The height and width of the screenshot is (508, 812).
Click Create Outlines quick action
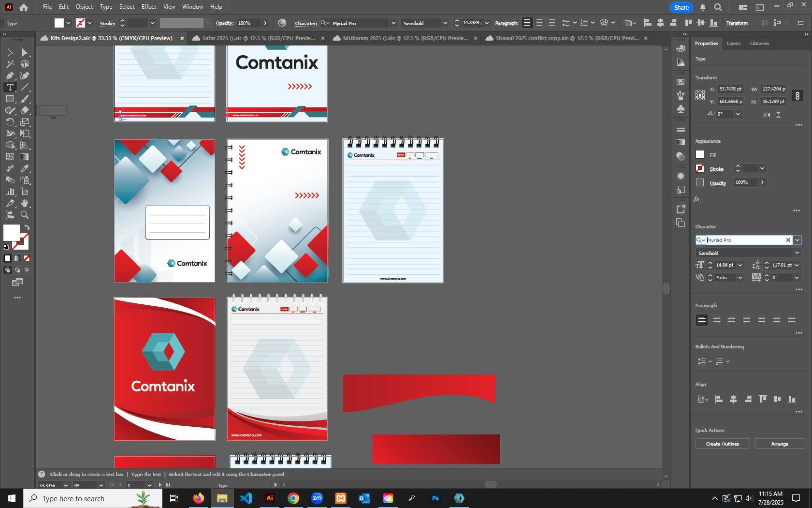(x=723, y=444)
